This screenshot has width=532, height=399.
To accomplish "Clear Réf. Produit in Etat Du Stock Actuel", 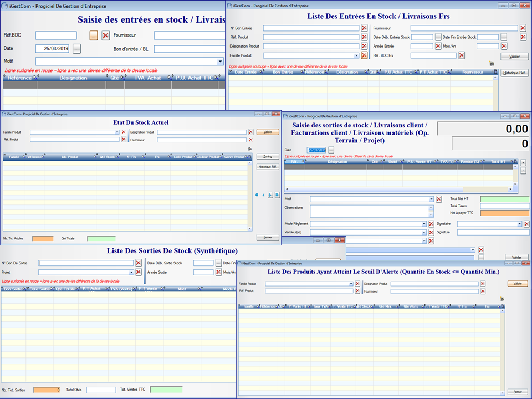I will [124, 139].
